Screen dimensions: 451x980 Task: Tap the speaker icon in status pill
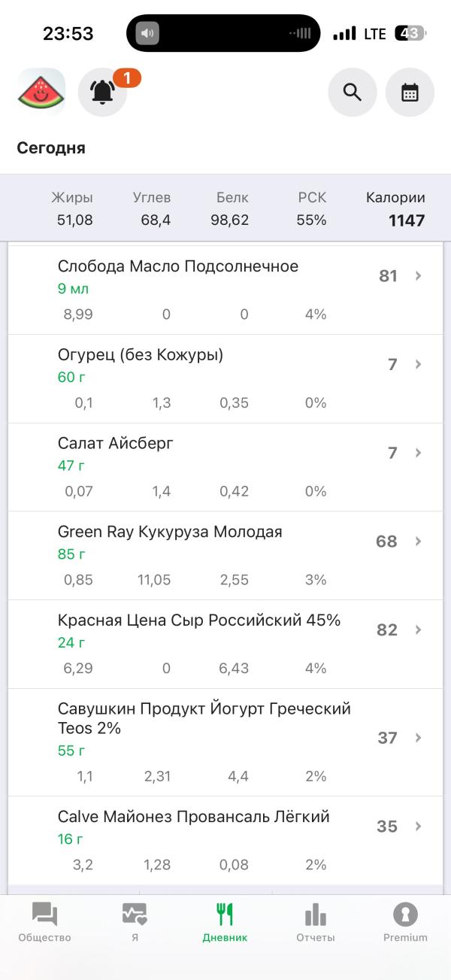[x=147, y=33]
